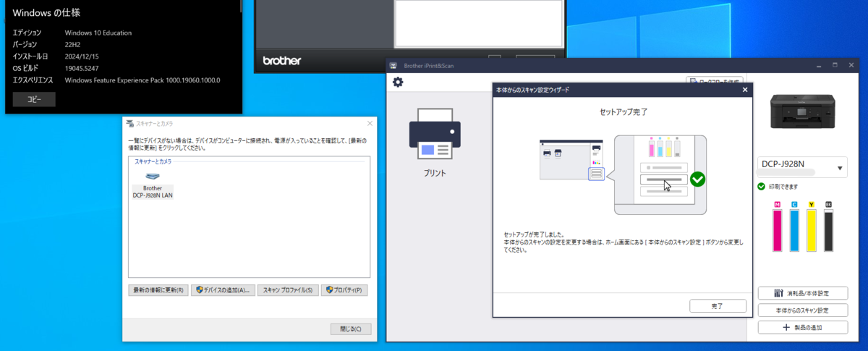868x351 pixels.
Task: Click デバイスの追加(A)... add device button
Action: pos(223,290)
